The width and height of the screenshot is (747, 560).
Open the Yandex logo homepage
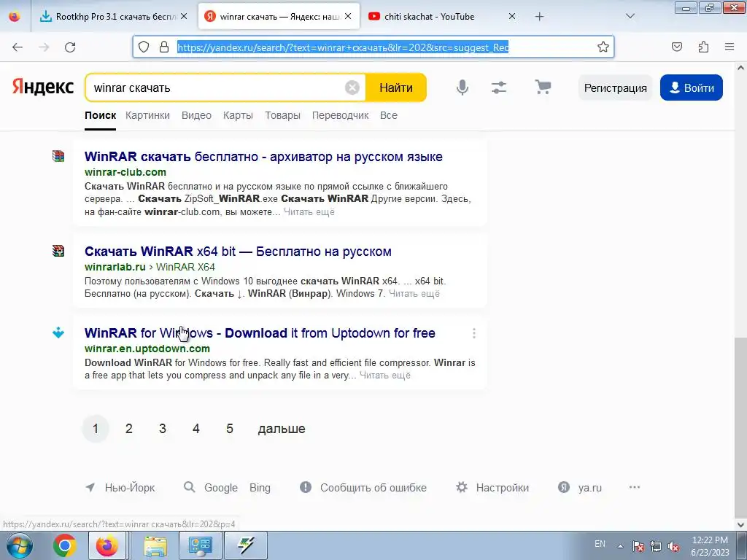pos(43,87)
